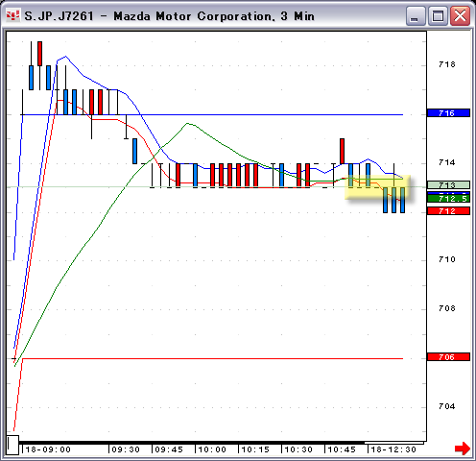
Task: Minimize the Mazda chart window
Action: click(x=415, y=15)
